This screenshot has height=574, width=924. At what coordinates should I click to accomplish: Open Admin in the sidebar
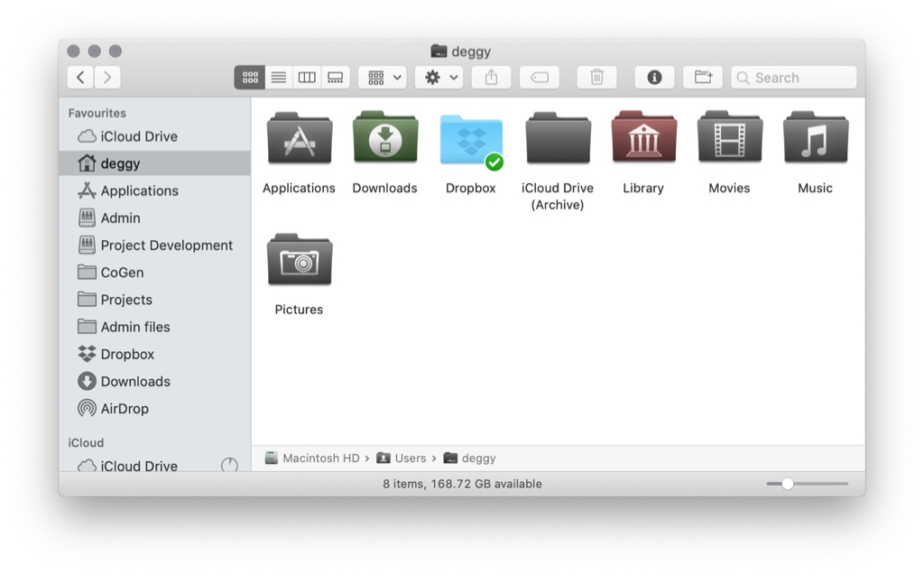click(155, 218)
